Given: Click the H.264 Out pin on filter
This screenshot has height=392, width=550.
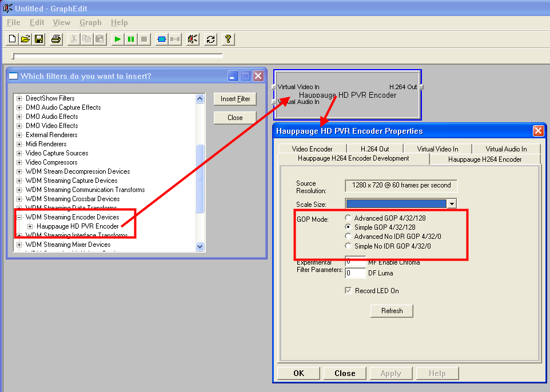Looking at the screenshot, I should point(421,87).
